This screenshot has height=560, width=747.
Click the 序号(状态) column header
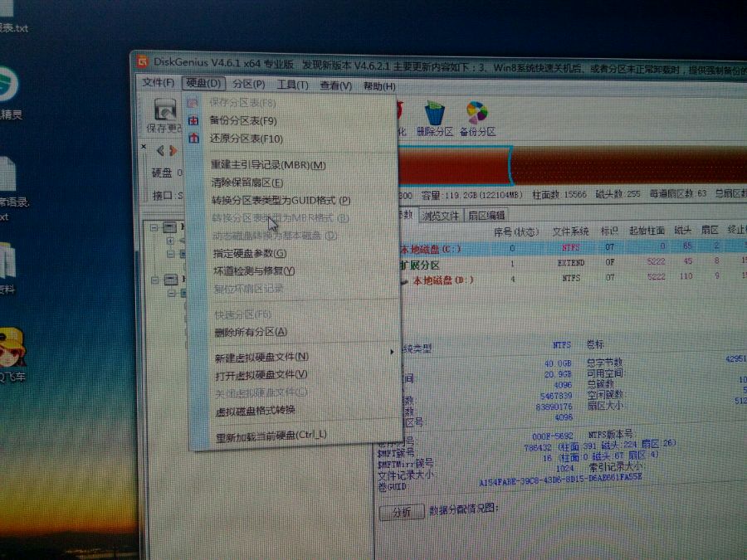tap(516, 232)
